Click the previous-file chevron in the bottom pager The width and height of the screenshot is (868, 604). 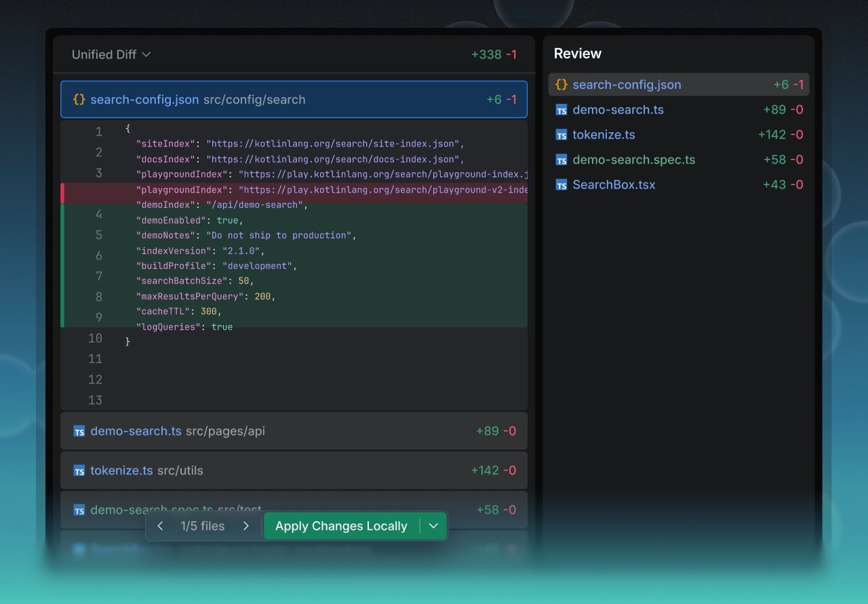pos(161,526)
